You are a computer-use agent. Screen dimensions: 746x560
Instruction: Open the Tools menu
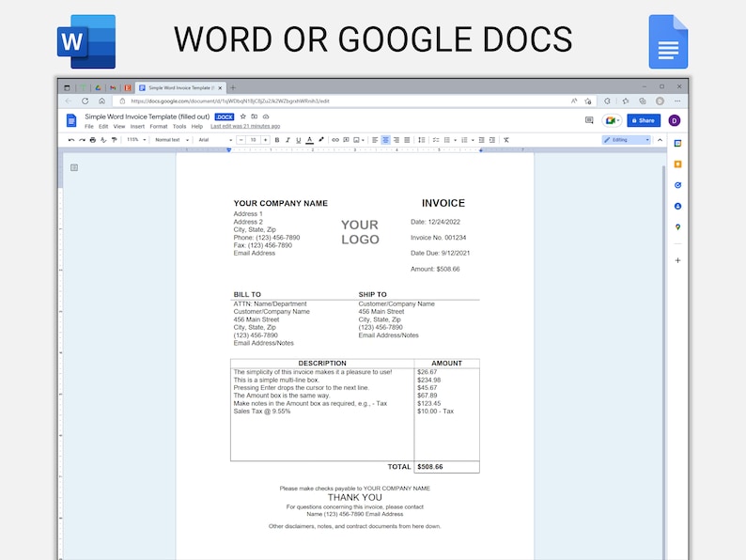179,127
